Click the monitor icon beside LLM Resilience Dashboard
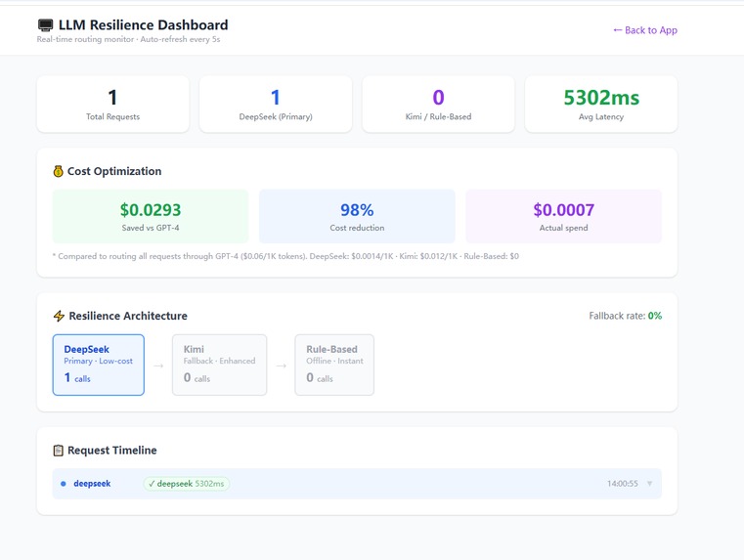This screenshot has width=744, height=560. point(46,25)
